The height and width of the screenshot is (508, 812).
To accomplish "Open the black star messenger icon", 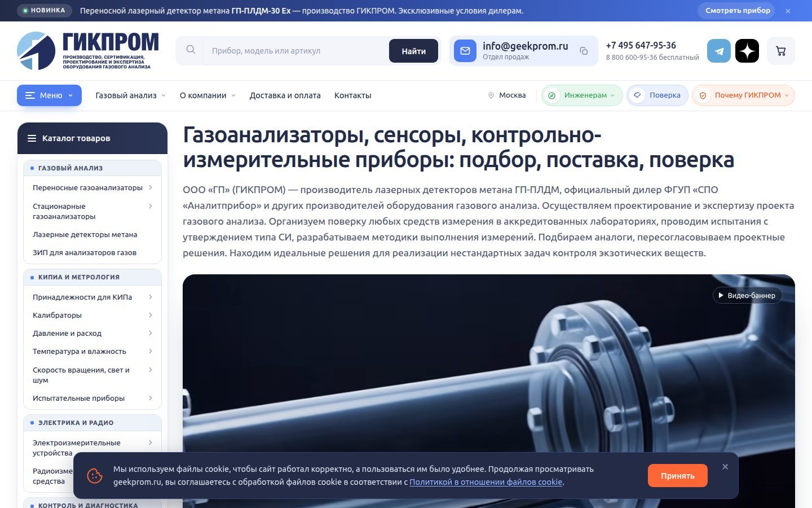I will (x=747, y=51).
